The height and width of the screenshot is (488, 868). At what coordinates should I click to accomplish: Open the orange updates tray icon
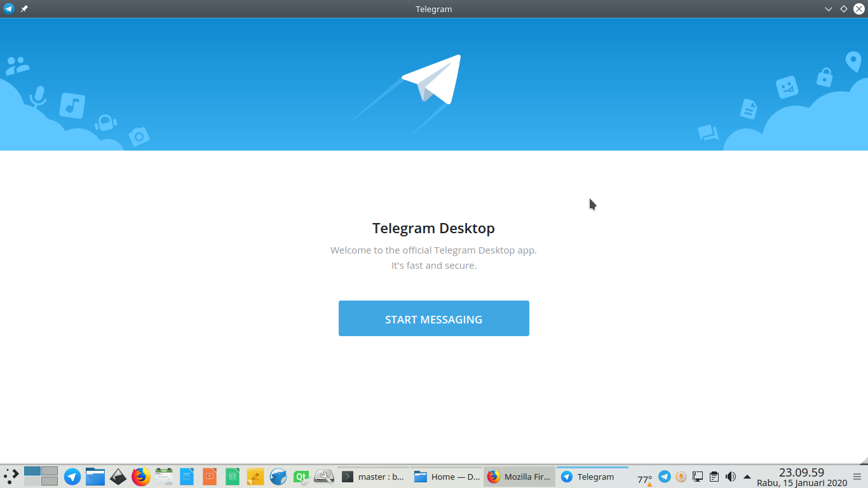click(681, 477)
